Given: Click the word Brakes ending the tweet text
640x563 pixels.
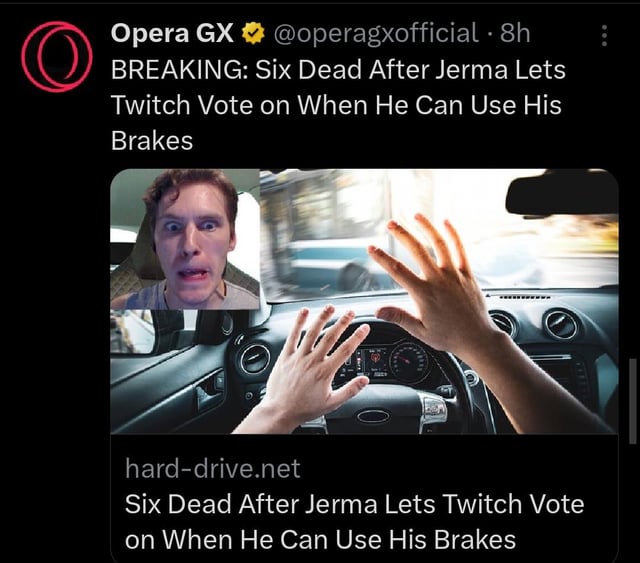Looking at the screenshot, I should (152, 141).
